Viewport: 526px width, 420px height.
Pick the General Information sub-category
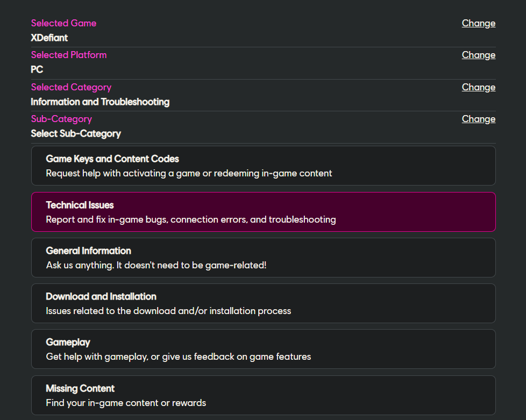point(263,258)
